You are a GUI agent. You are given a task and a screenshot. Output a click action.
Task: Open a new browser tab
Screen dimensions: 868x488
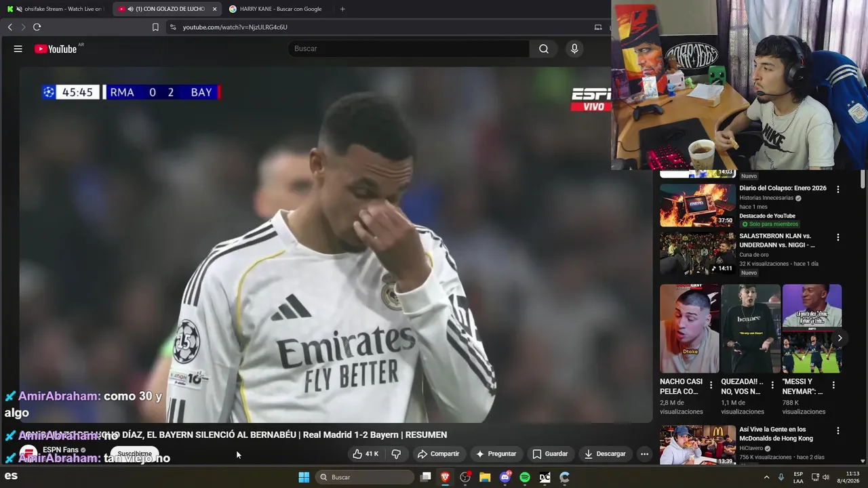342,9
